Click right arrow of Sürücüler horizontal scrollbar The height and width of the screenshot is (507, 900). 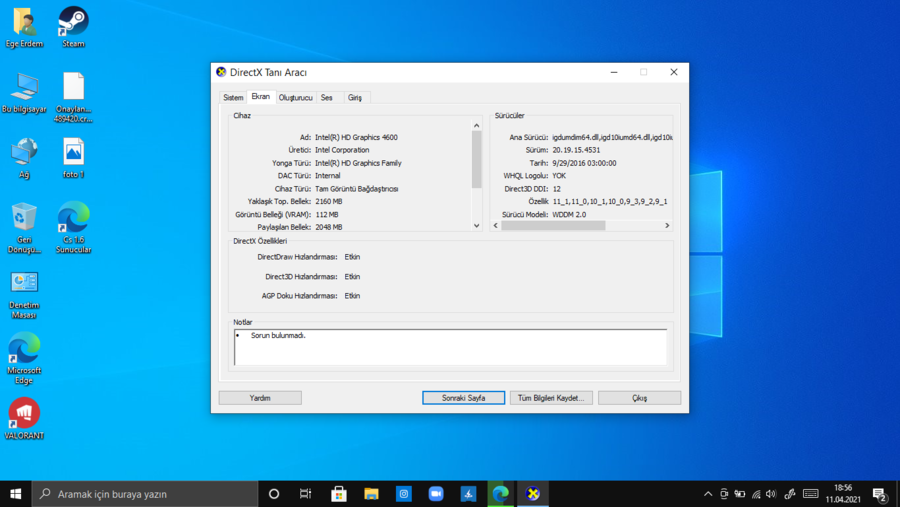point(667,226)
